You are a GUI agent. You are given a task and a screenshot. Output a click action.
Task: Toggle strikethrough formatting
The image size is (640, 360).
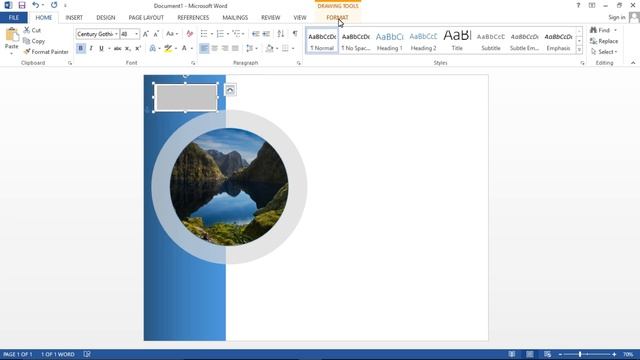[x=118, y=49]
